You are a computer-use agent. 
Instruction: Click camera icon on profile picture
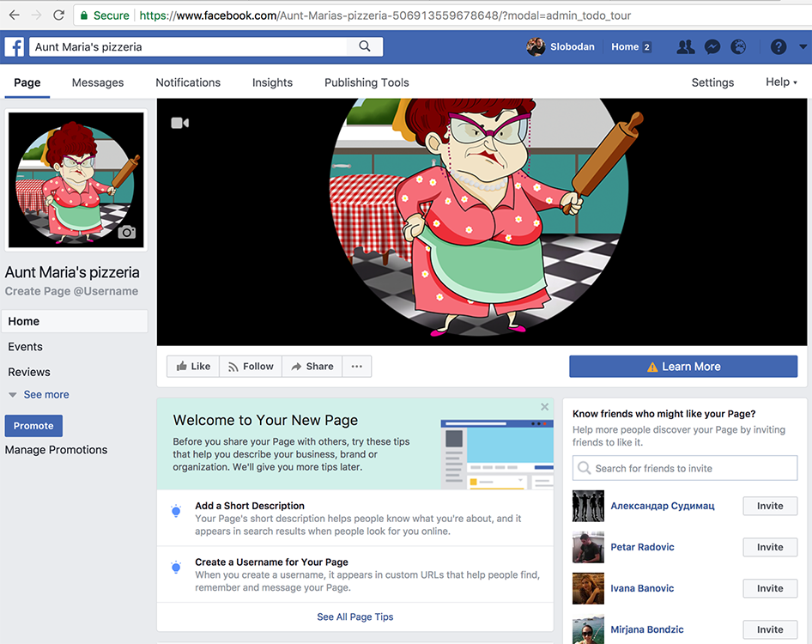[127, 233]
